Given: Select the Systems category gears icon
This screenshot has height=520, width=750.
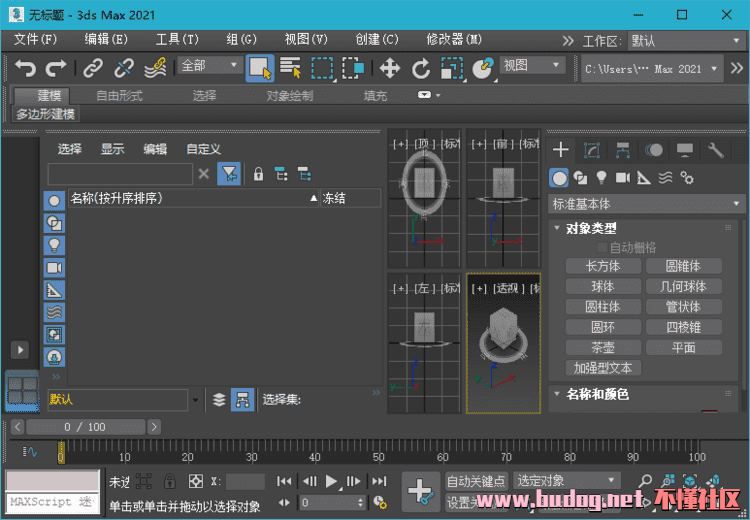Looking at the screenshot, I should pyautogui.click(x=687, y=178).
